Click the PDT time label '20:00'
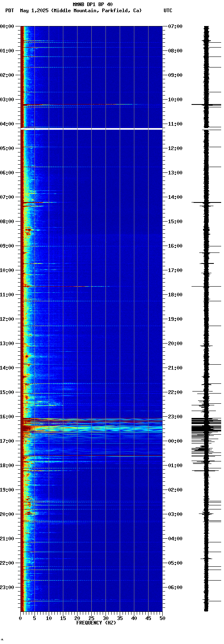224x644 pixels. point(7,514)
